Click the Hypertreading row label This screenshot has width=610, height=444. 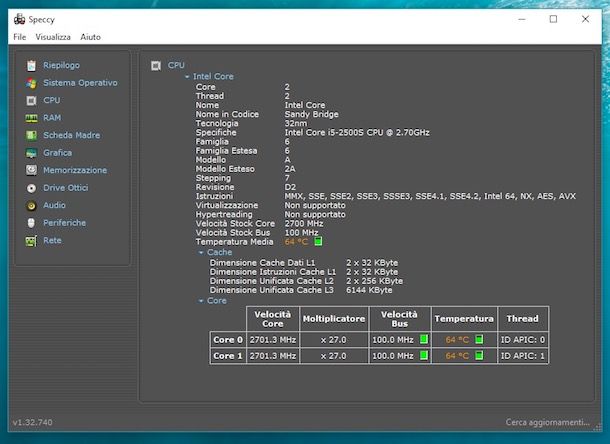[x=224, y=214]
